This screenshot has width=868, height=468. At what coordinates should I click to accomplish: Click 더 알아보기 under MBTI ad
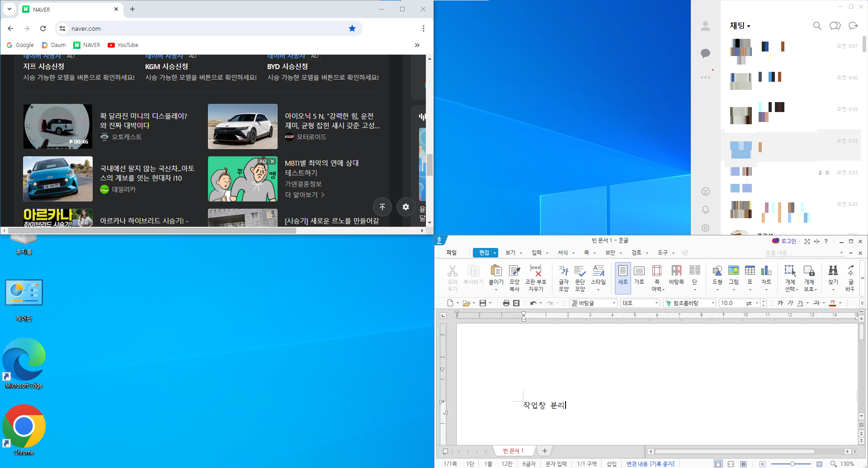tap(305, 195)
